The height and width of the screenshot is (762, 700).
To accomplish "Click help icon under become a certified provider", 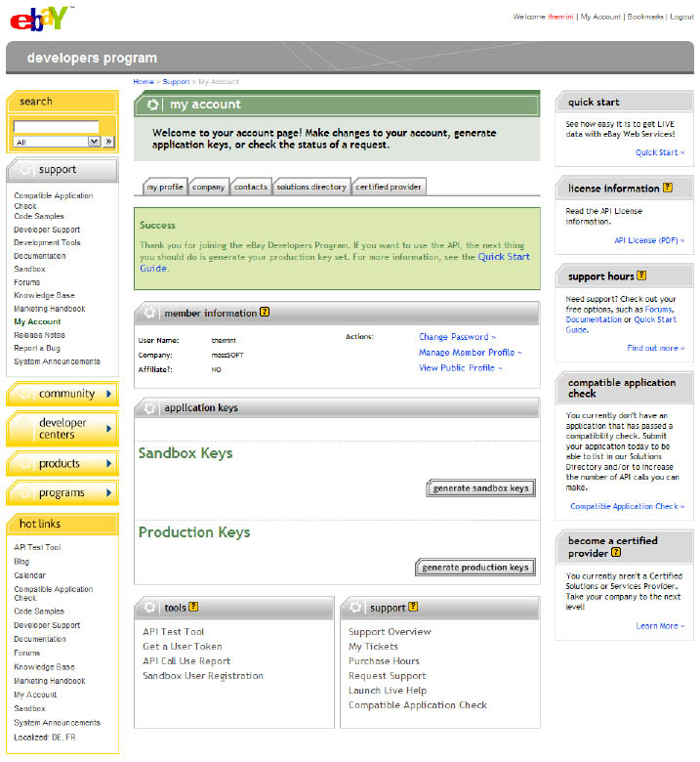I will [x=616, y=553].
